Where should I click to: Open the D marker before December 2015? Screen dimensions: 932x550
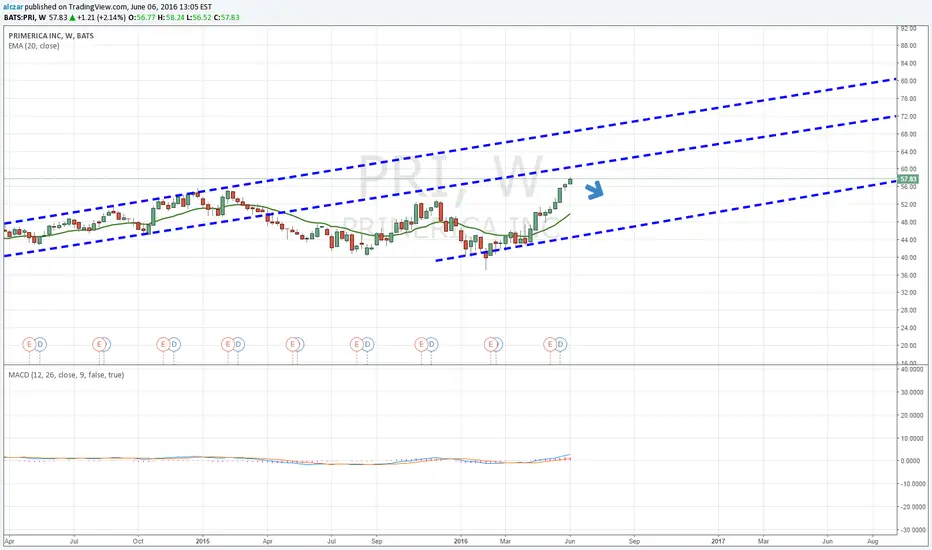coord(432,344)
